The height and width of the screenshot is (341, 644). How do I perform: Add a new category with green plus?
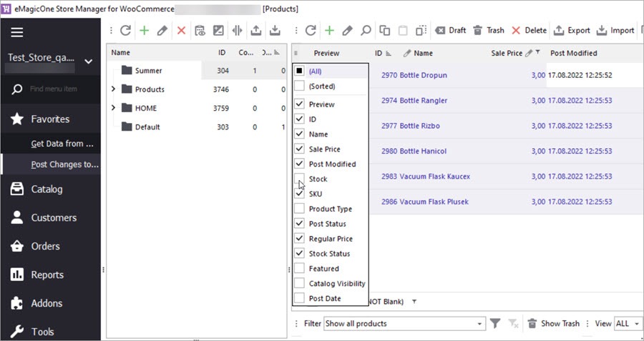tap(144, 31)
